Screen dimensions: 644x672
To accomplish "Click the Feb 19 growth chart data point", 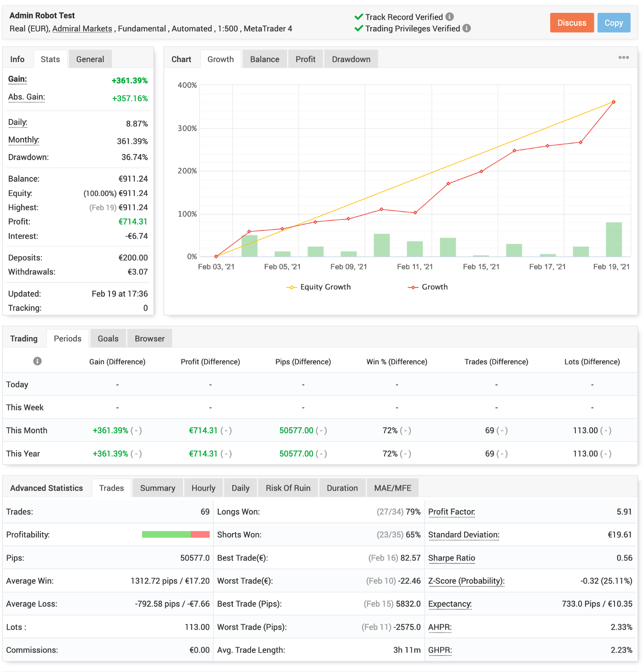I will [x=614, y=102].
